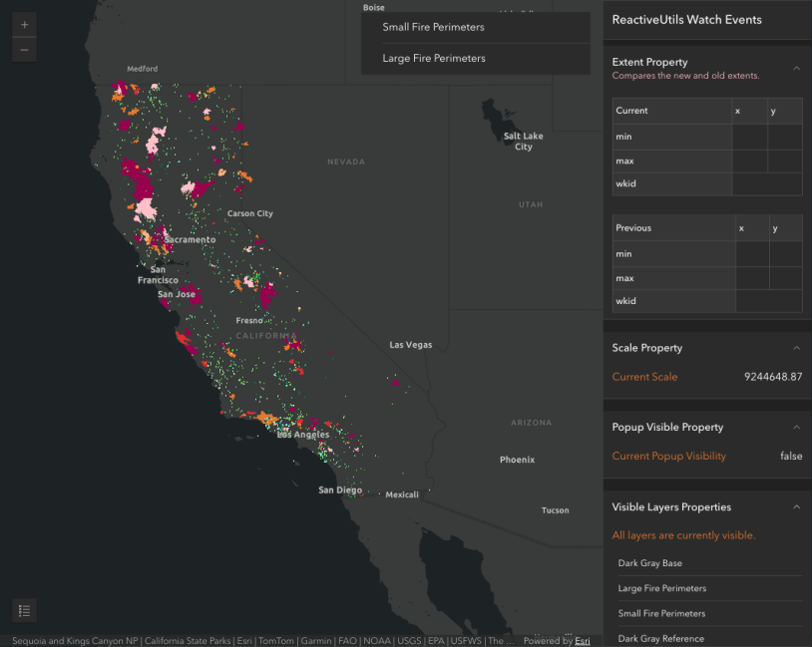Click the Current Popup Visibility label

pos(668,456)
